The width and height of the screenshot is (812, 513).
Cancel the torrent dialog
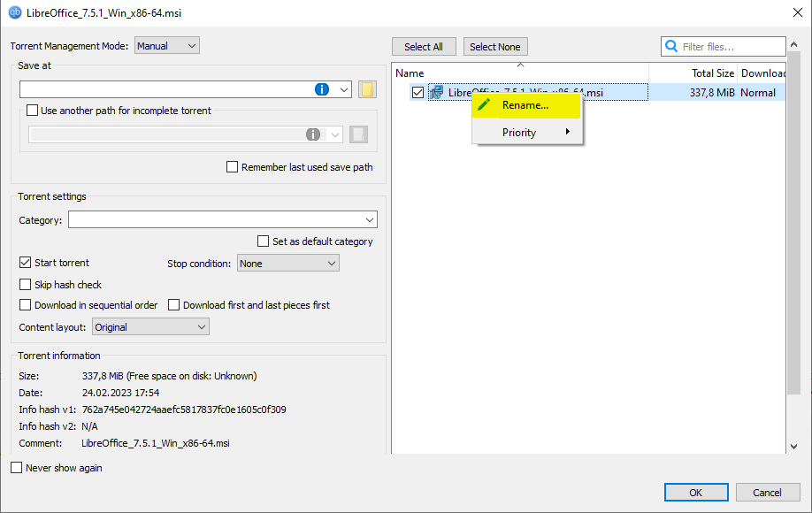pos(768,492)
